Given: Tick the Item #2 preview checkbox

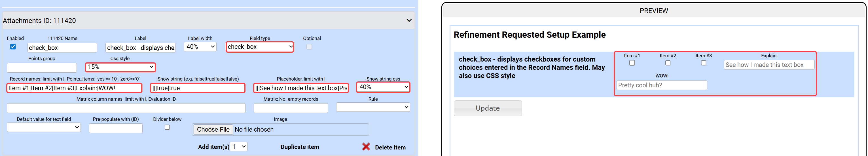Looking at the screenshot, I should [x=668, y=63].
